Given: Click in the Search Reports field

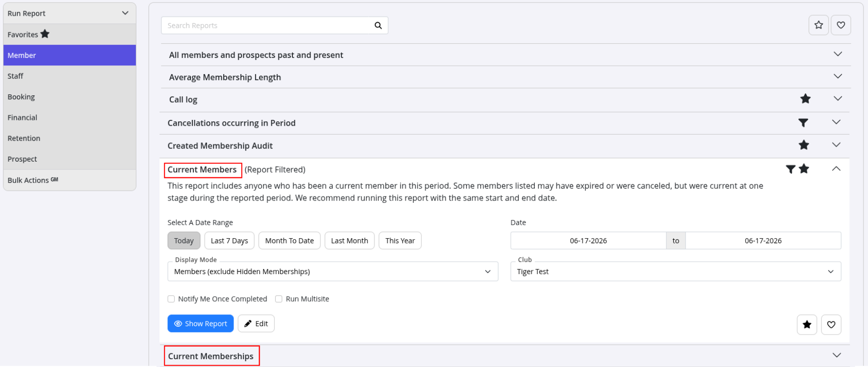Looking at the screenshot, I should pyautogui.click(x=267, y=26).
